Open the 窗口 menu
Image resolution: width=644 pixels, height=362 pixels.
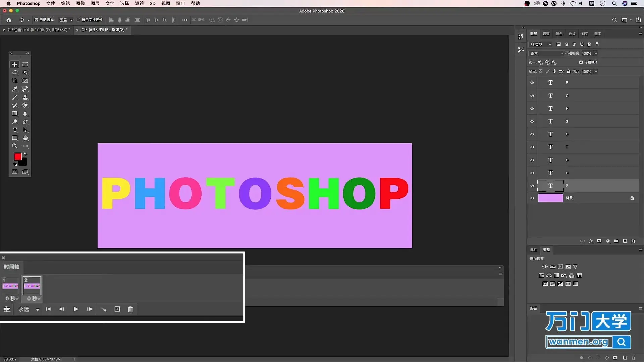[180, 3]
